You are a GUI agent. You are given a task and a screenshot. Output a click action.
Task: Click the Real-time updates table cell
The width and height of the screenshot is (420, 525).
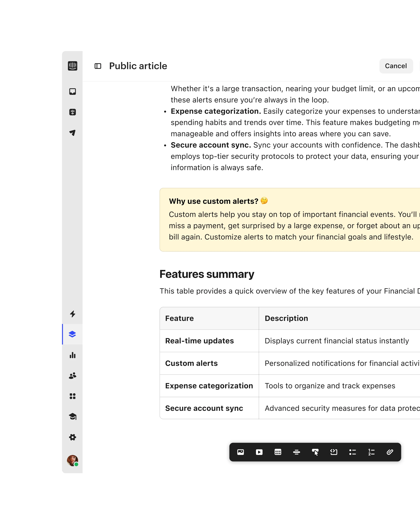pos(209,341)
